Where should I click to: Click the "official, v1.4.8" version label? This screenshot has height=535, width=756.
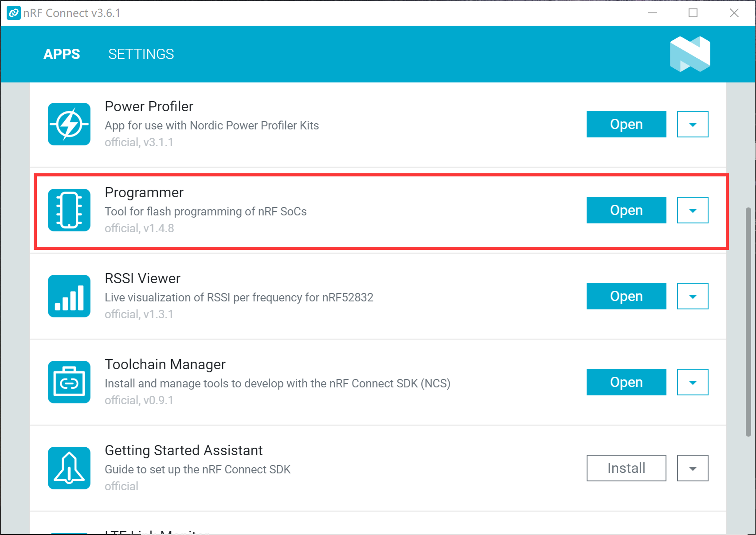[x=139, y=228]
